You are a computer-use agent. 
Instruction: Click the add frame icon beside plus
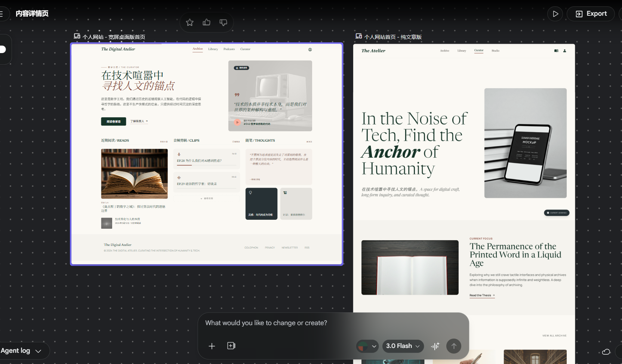pyautogui.click(x=231, y=346)
